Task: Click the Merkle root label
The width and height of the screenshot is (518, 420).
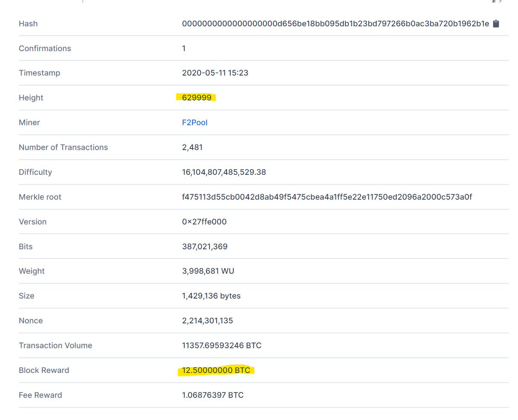Action: click(40, 197)
